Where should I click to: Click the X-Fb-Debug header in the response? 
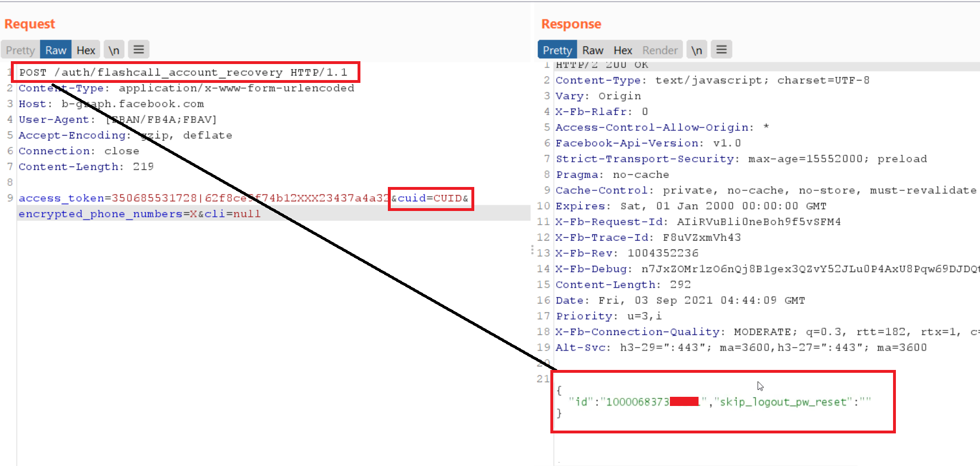click(592, 269)
